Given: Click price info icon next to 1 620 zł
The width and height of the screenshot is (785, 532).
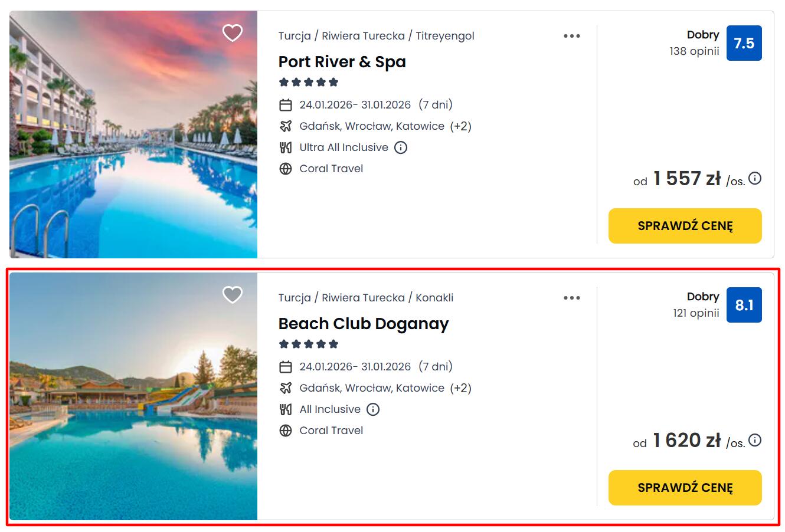Looking at the screenshot, I should click(755, 440).
